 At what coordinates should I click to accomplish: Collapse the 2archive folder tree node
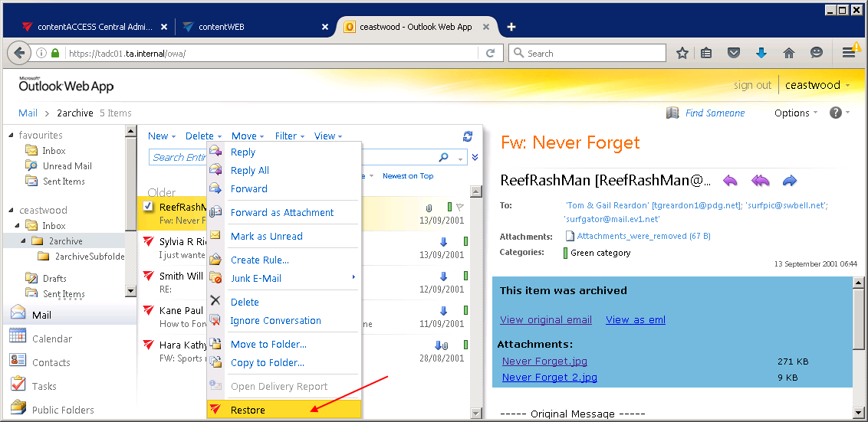24,241
